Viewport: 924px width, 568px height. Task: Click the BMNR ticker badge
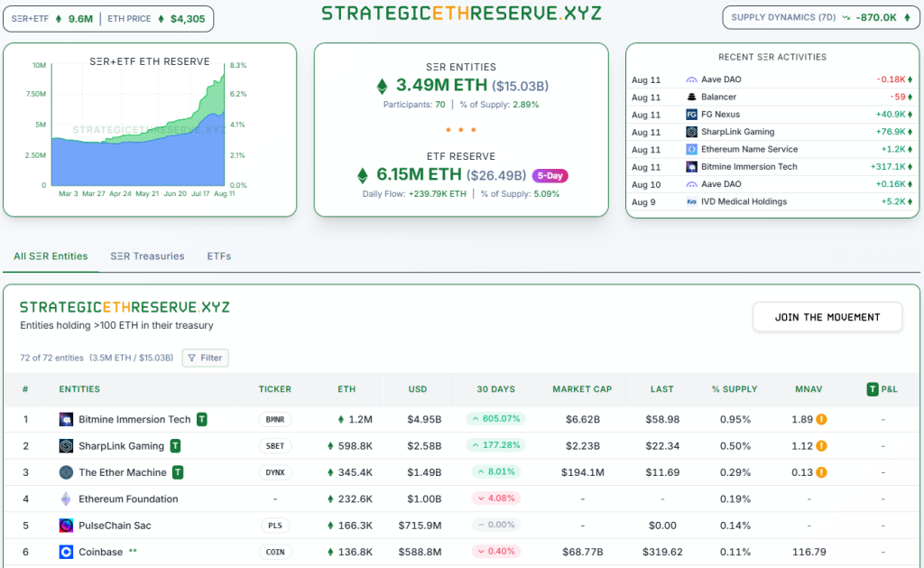275,419
